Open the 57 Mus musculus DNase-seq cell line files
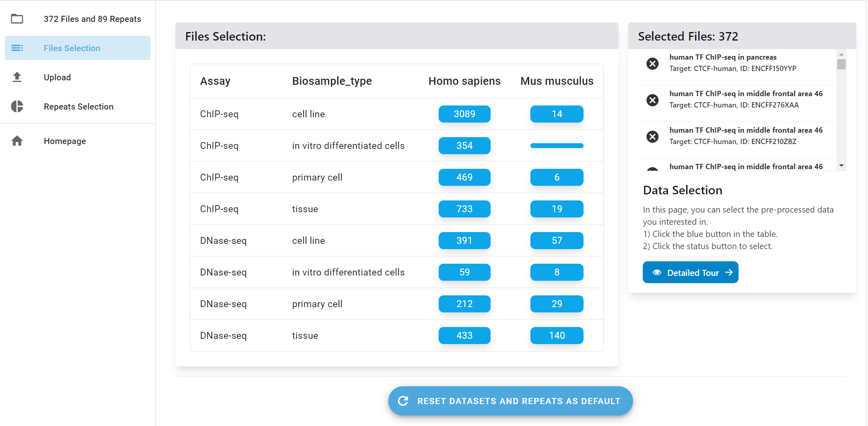 pos(556,240)
